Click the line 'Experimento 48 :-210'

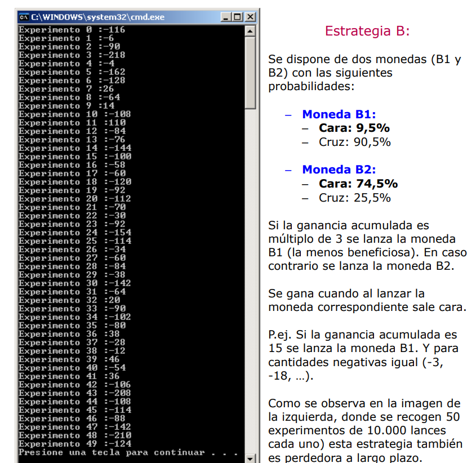75,435
